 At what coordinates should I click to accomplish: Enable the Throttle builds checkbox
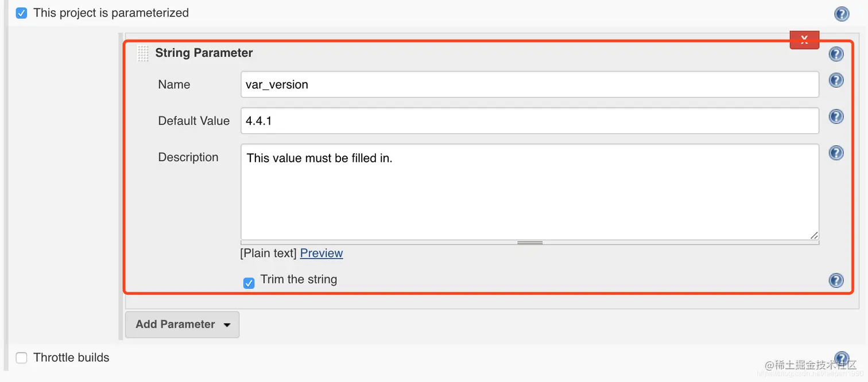pos(21,358)
